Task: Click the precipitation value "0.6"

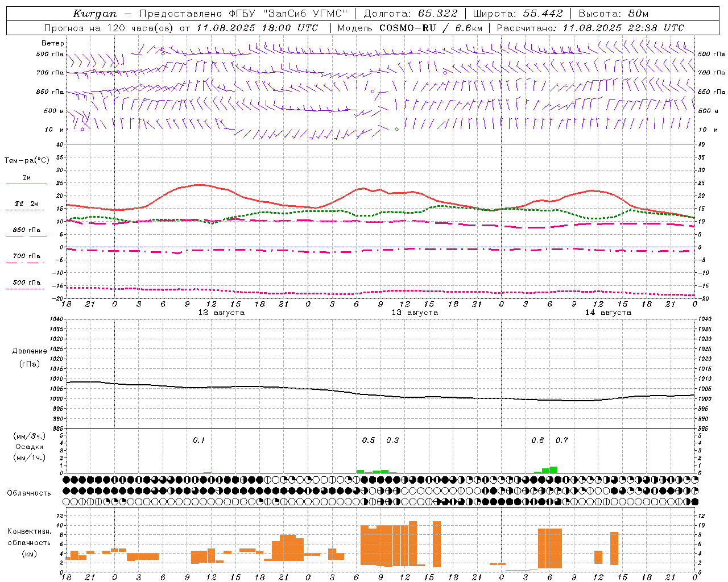Action: (x=537, y=440)
